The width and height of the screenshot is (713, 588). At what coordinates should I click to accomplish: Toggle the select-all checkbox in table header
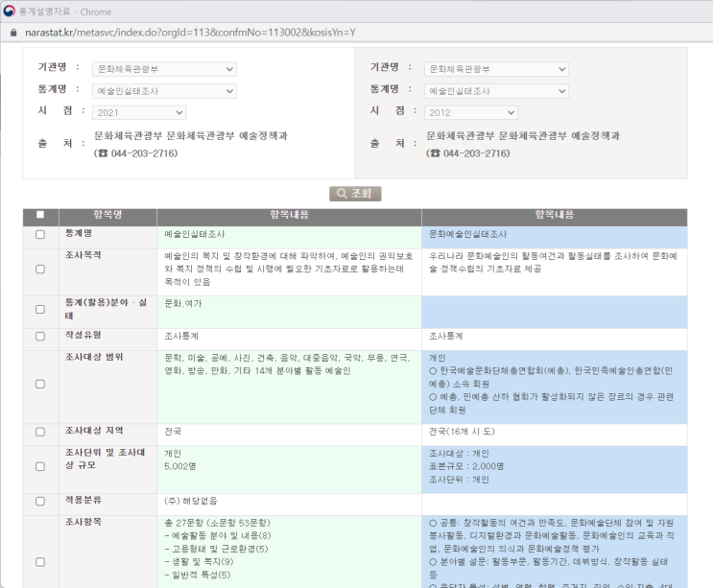click(x=40, y=214)
